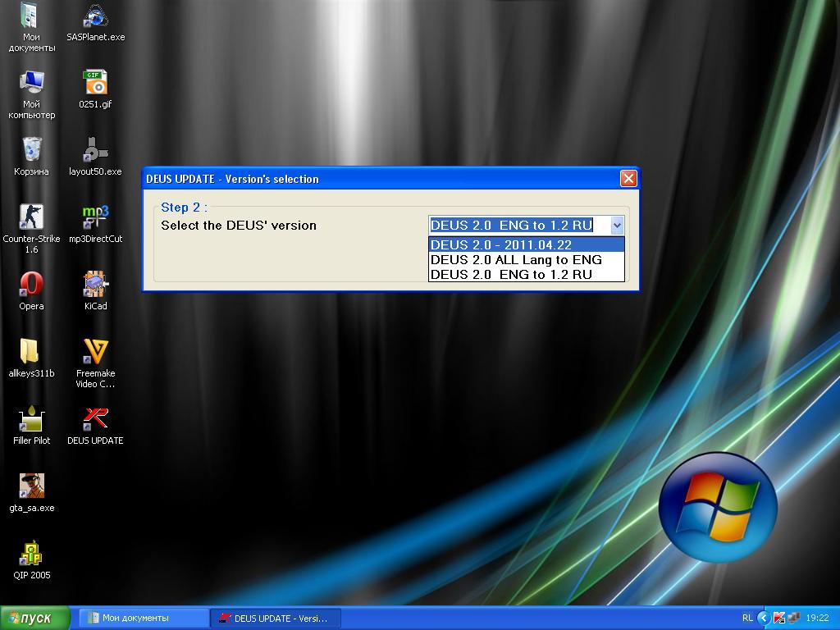This screenshot has width=840, height=630.
Task: Launch the gta_sa.exe shortcut
Action: tap(31, 486)
